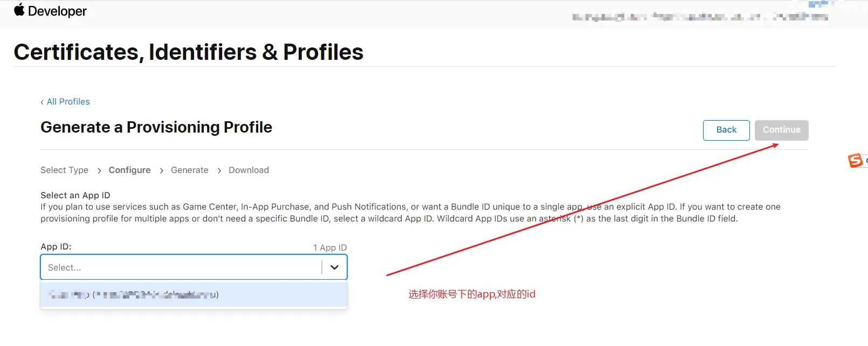
Task: Open the blurred account name menu
Action: click(700, 17)
